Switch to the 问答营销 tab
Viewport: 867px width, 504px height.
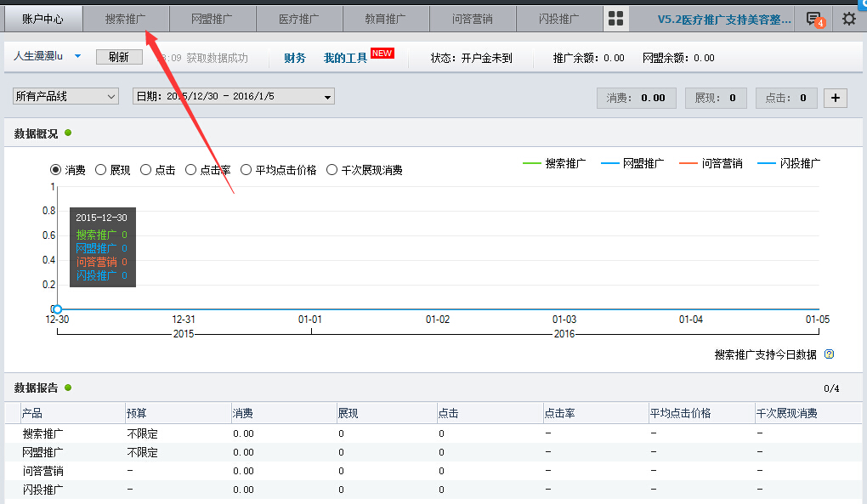coord(473,19)
